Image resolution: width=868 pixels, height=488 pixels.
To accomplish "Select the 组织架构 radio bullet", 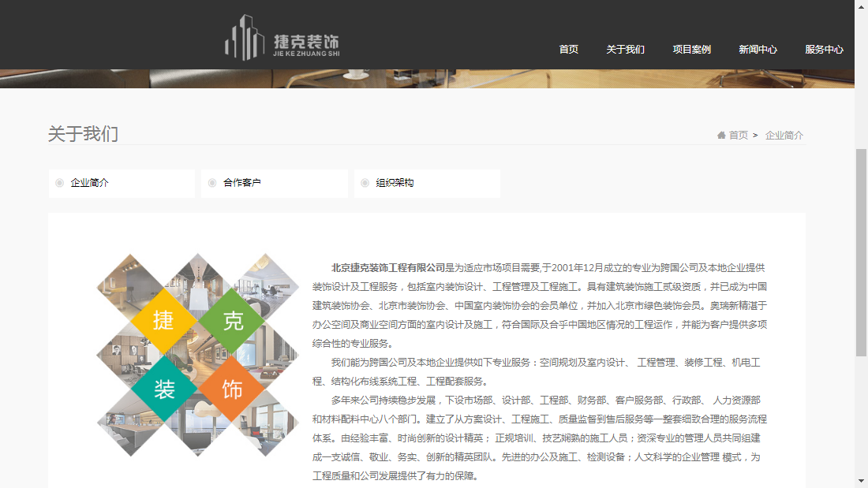I will tap(364, 182).
